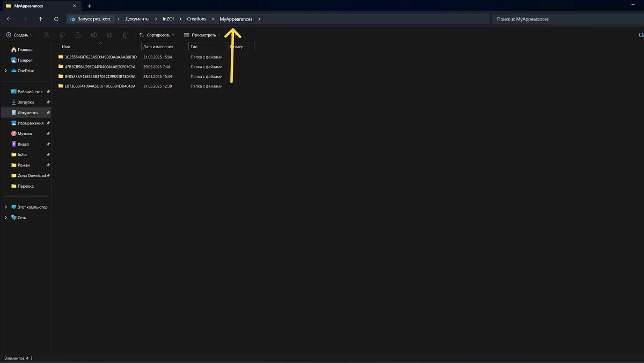This screenshot has height=363, width=644.
Task: Click the Share icon in toolbar
Action: [109, 35]
